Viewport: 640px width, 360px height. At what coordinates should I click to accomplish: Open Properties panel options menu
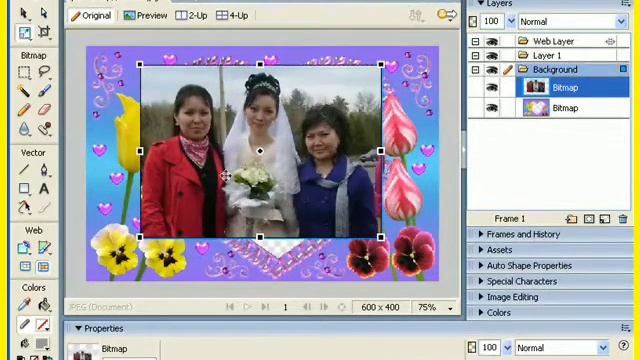tap(625, 328)
